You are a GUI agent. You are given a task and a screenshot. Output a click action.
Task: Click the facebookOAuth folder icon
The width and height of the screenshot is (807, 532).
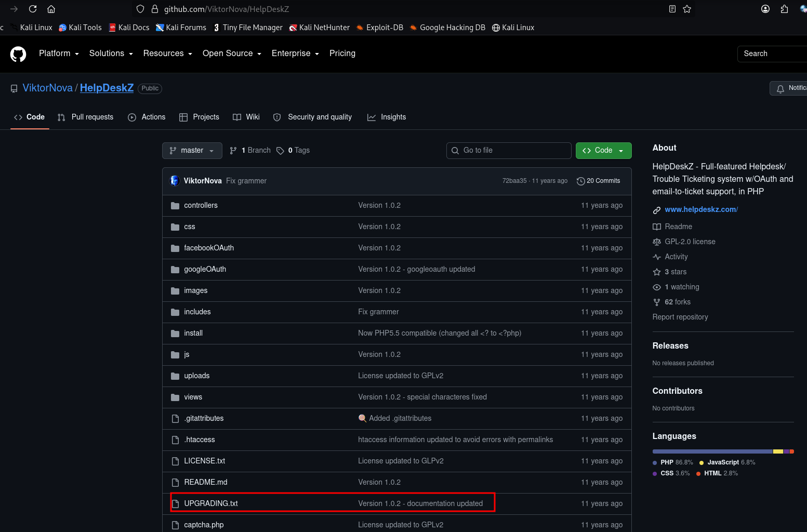175,248
